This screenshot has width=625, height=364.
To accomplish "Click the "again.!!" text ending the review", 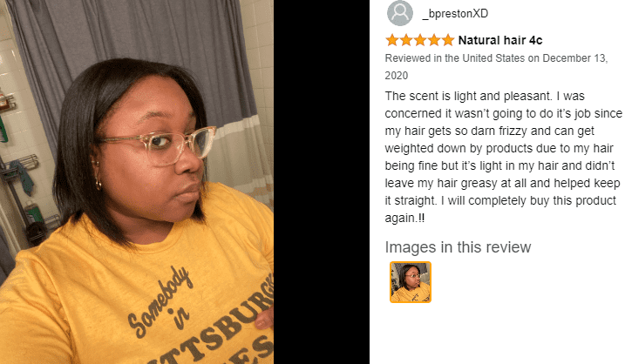I will pyautogui.click(x=404, y=218).
